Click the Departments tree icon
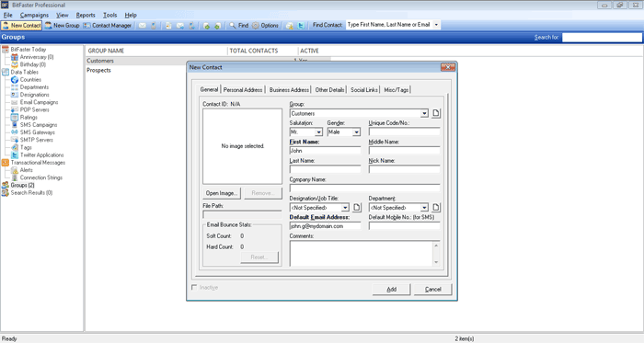The image size is (644, 343). 15,87
